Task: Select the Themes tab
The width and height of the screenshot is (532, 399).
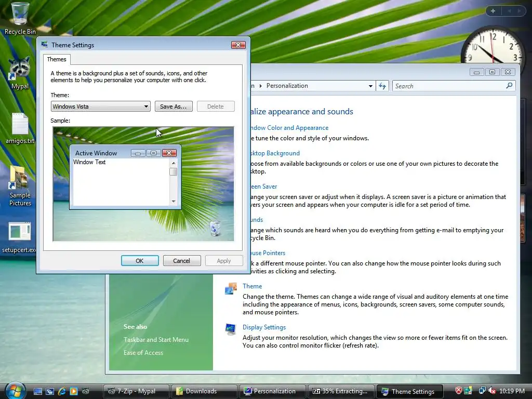Action: coord(57,59)
